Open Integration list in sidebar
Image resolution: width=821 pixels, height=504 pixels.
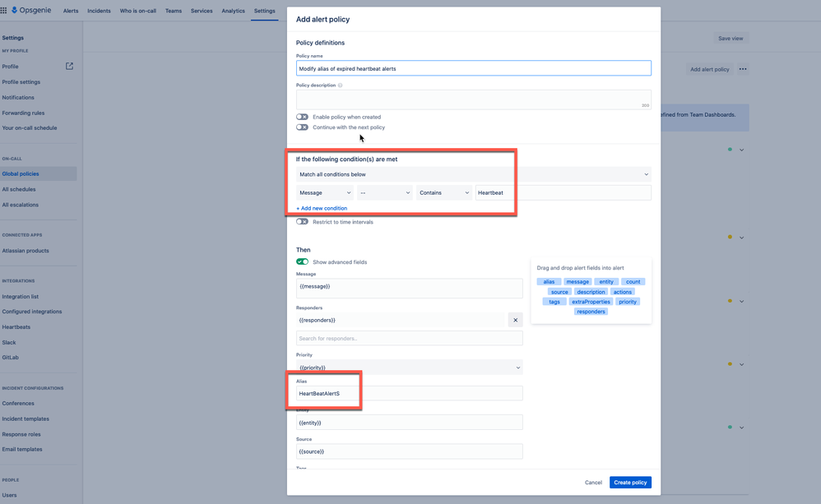pyautogui.click(x=20, y=296)
